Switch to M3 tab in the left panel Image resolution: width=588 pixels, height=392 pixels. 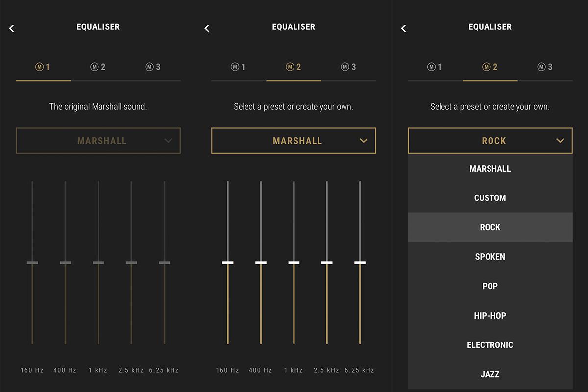coord(153,67)
